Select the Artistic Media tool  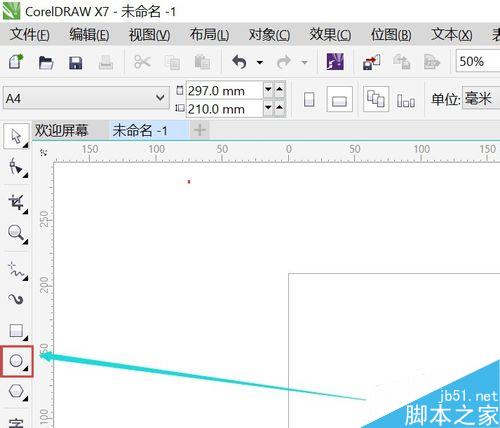(16, 300)
